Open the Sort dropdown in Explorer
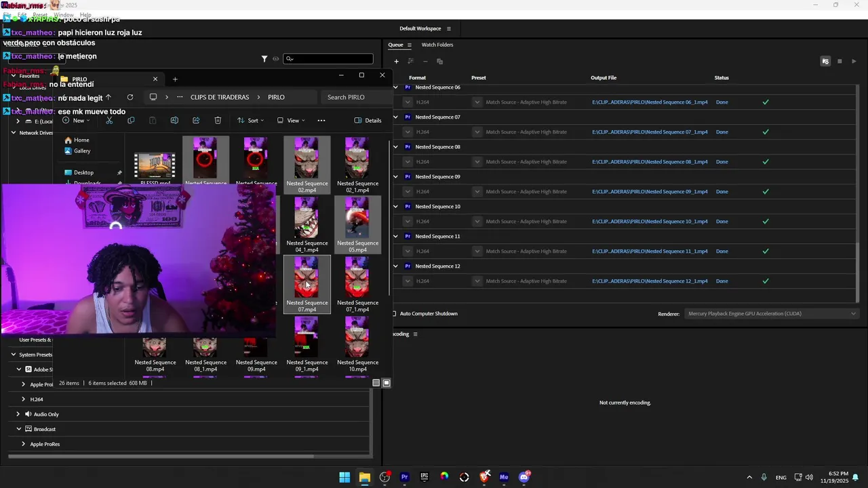The width and height of the screenshot is (868, 488). coord(251,121)
